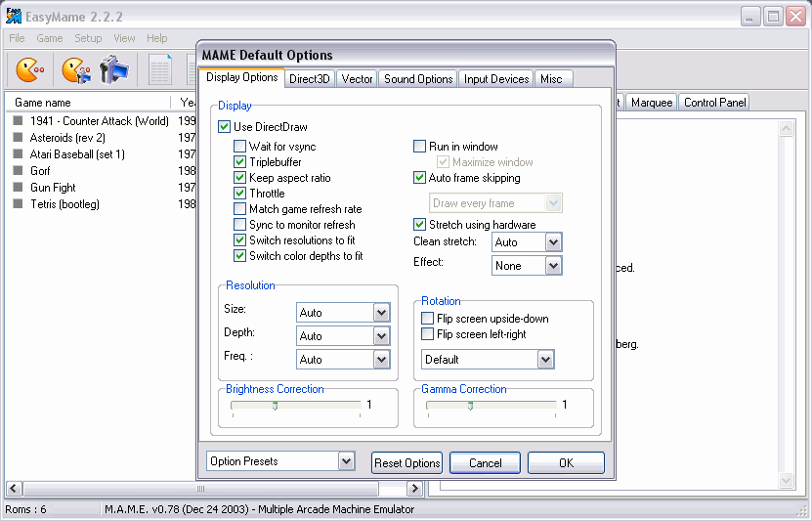Switch to the Input Devices tab
Screen dimensions: 812x521
coord(496,79)
